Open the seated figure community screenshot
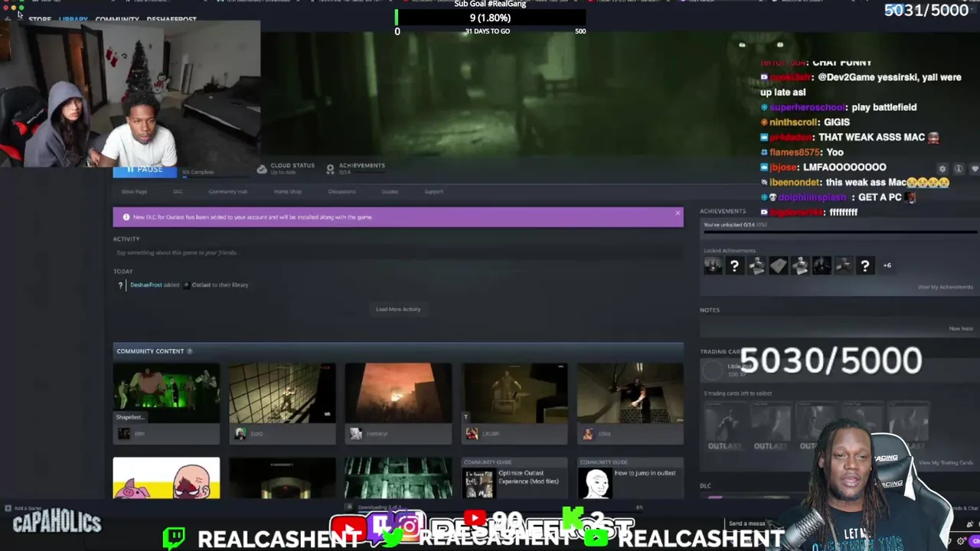 coord(514,393)
